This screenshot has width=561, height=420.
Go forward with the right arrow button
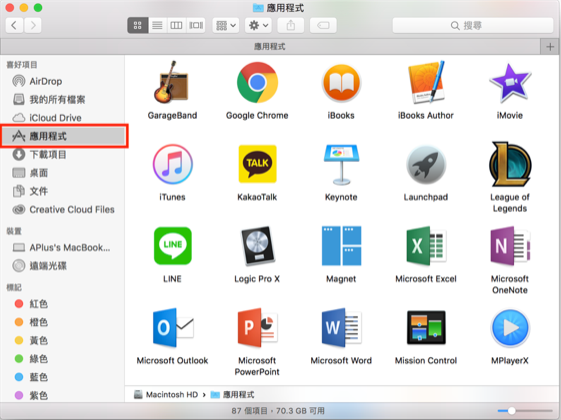point(33,25)
